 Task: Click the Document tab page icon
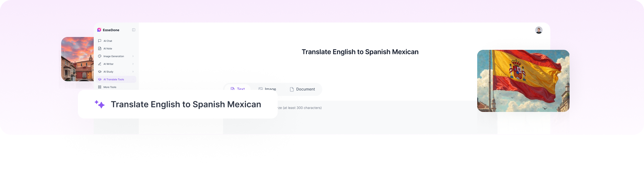point(292,89)
